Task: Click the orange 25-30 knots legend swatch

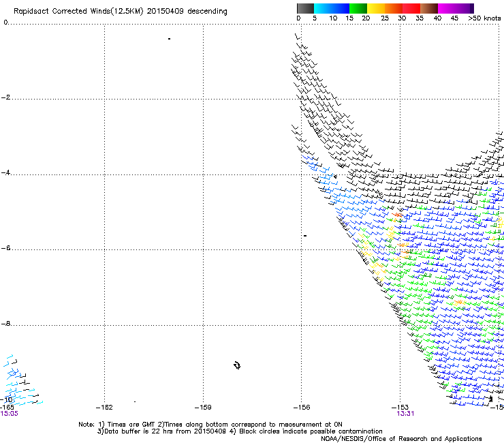Action: tap(394, 8)
